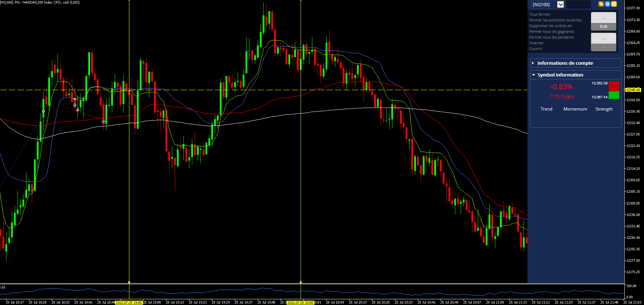The height and width of the screenshot is (305, 644).
Task: Toggle the EUR currency button
Action: (x=604, y=27)
